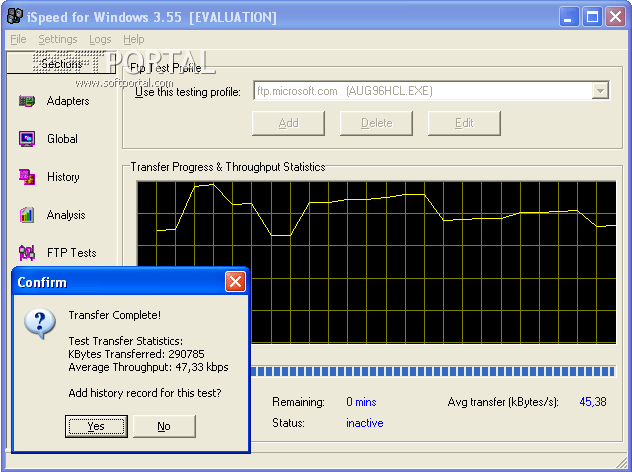The height and width of the screenshot is (472, 632).
Task: Click No in the Confirm dialog
Action: coord(164,426)
